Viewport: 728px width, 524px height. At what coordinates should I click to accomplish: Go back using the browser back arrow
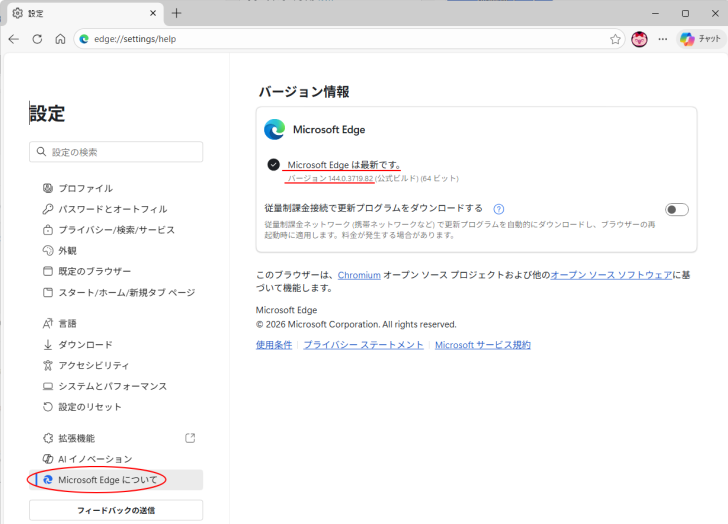(13, 39)
